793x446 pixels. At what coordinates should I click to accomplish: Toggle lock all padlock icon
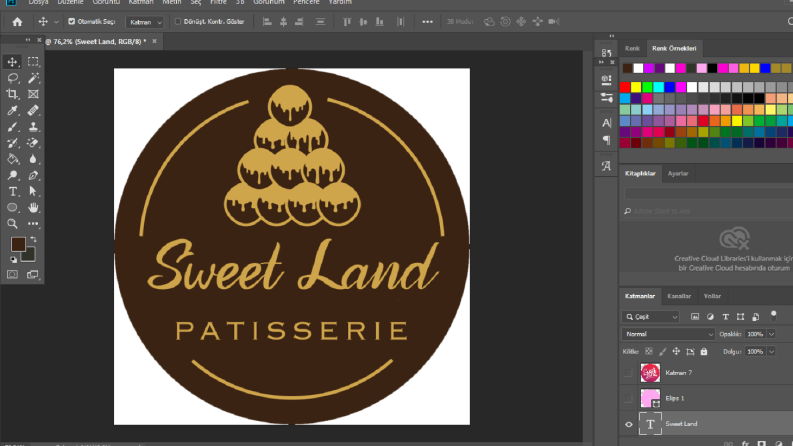[704, 351]
